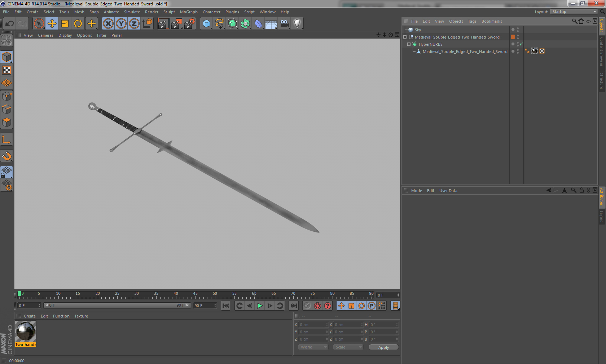Toggle snapping with the magnet icon
This screenshot has height=364, width=606.
6,156
